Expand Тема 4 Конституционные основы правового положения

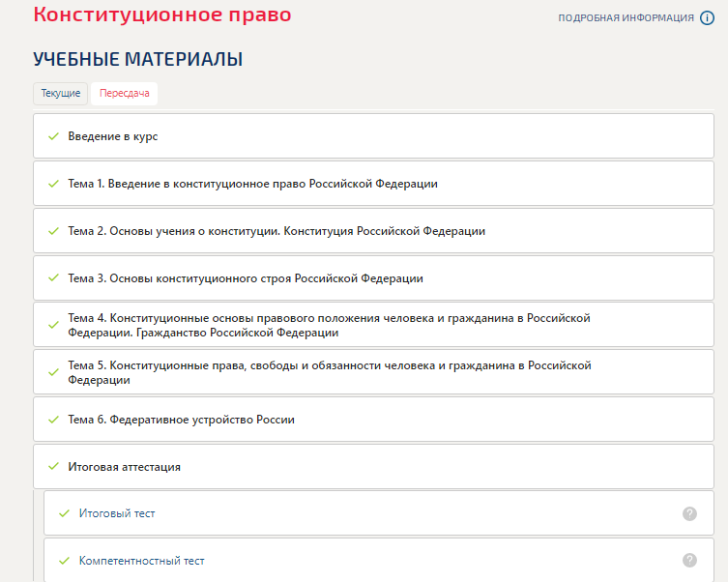(x=373, y=325)
